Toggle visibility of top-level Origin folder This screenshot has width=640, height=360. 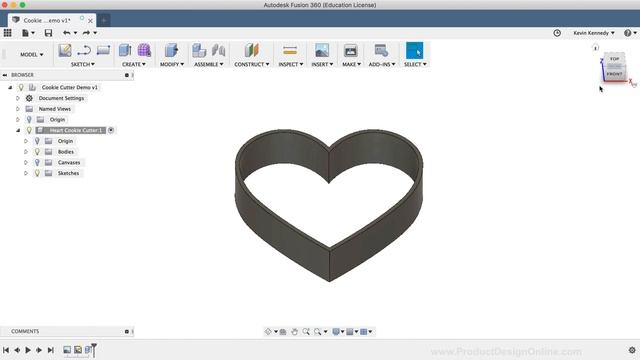29,120
